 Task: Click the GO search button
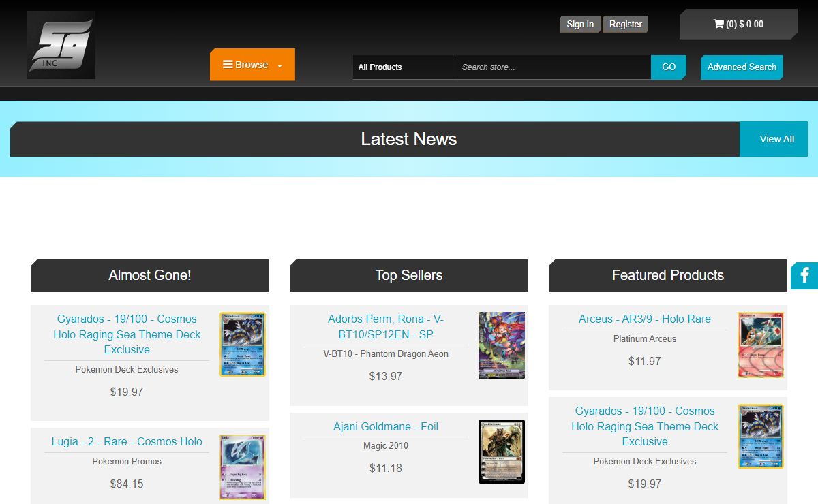point(669,67)
